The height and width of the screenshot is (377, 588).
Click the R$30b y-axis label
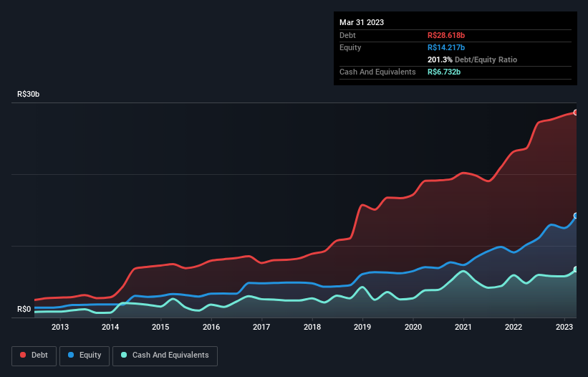[28, 94]
